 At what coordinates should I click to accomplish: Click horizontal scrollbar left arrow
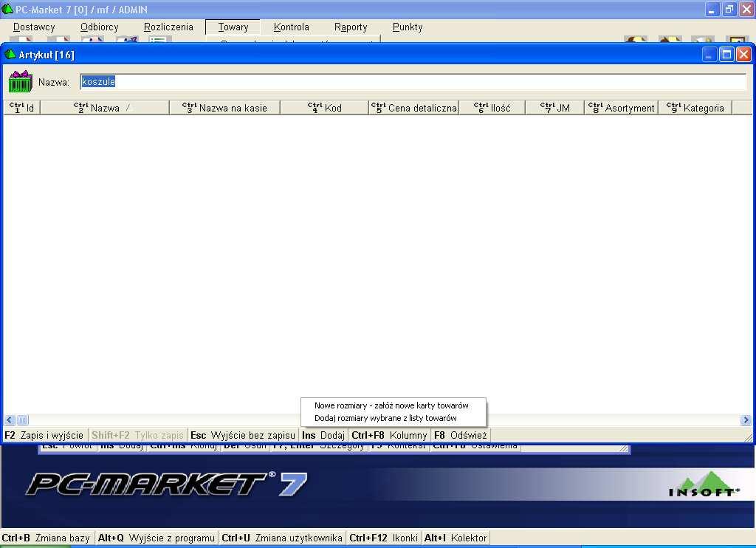click(10, 419)
